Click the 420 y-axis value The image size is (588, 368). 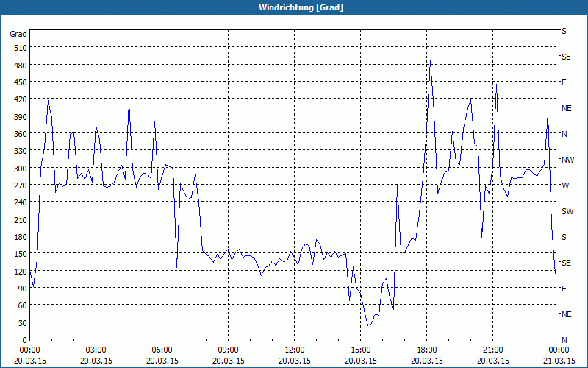pyautogui.click(x=21, y=99)
